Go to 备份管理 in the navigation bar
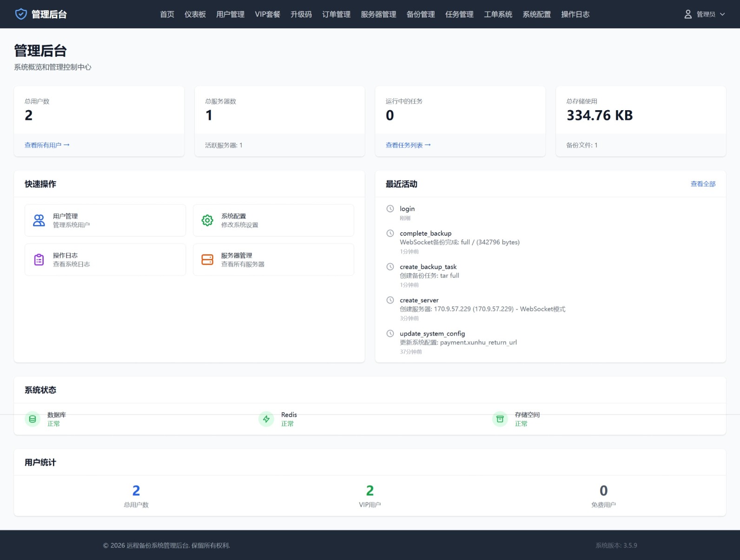This screenshot has width=740, height=560. pos(421,14)
